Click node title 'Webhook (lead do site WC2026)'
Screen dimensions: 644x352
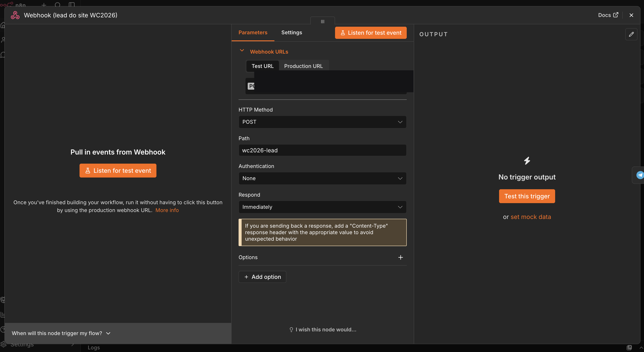coord(70,15)
